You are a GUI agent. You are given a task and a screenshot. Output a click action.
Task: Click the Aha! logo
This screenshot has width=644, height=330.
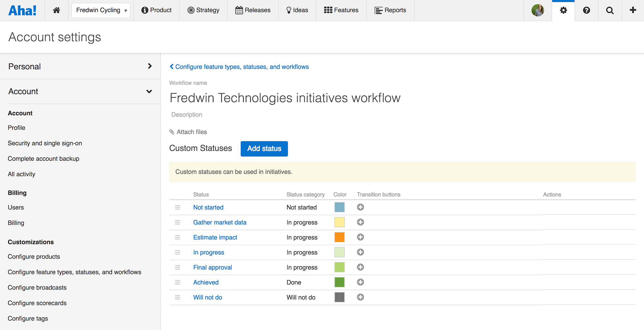pyautogui.click(x=22, y=10)
